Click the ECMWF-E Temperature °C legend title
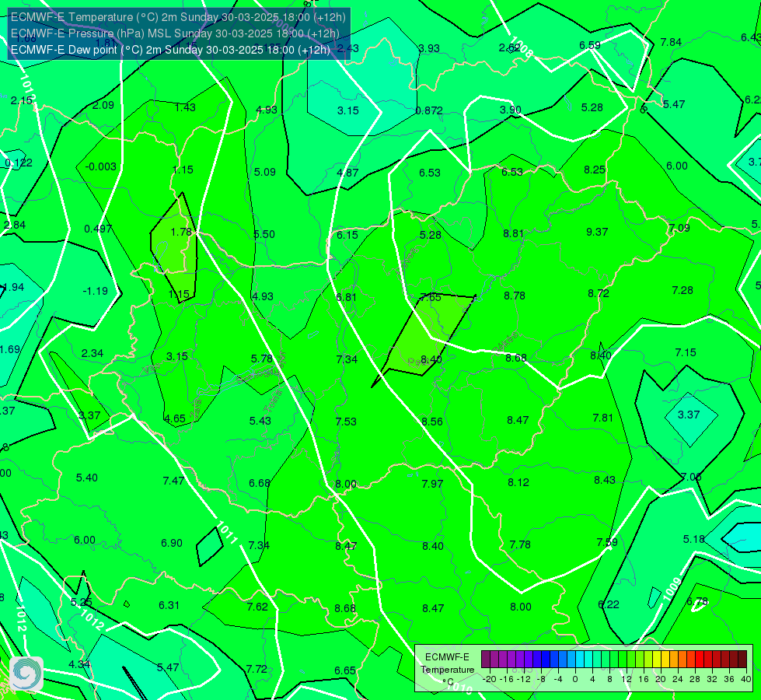The image size is (761, 700). tap(447, 670)
